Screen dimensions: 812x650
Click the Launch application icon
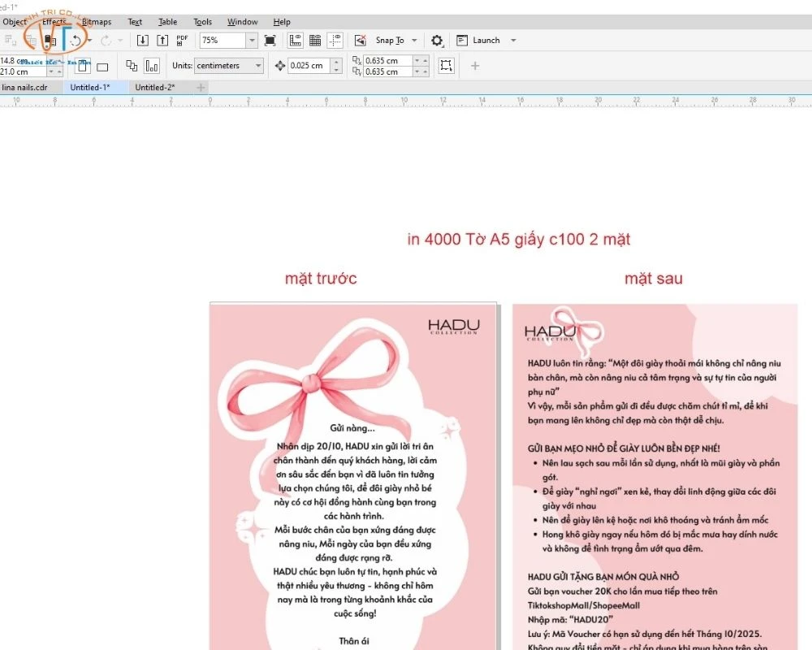(462, 40)
